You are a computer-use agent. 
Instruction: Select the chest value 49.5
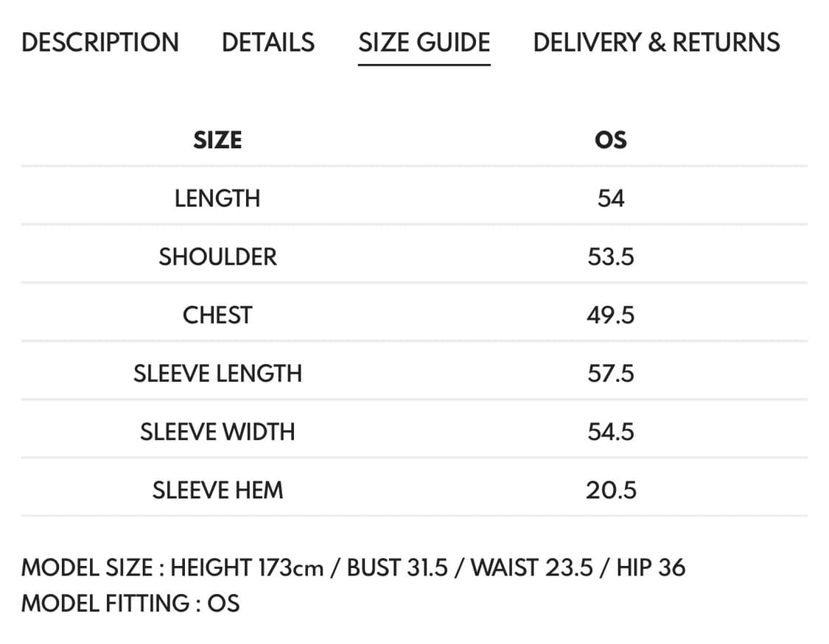click(610, 315)
